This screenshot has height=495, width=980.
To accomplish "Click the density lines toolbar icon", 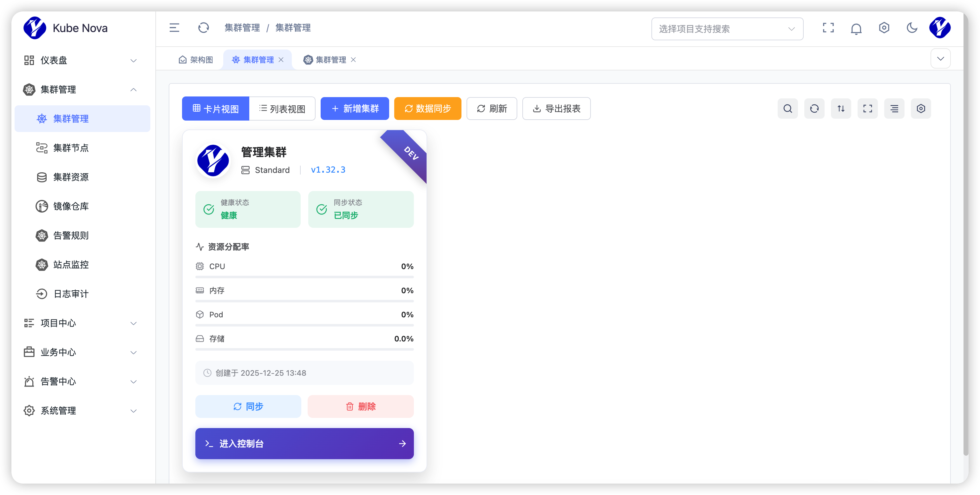I will 894,109.
